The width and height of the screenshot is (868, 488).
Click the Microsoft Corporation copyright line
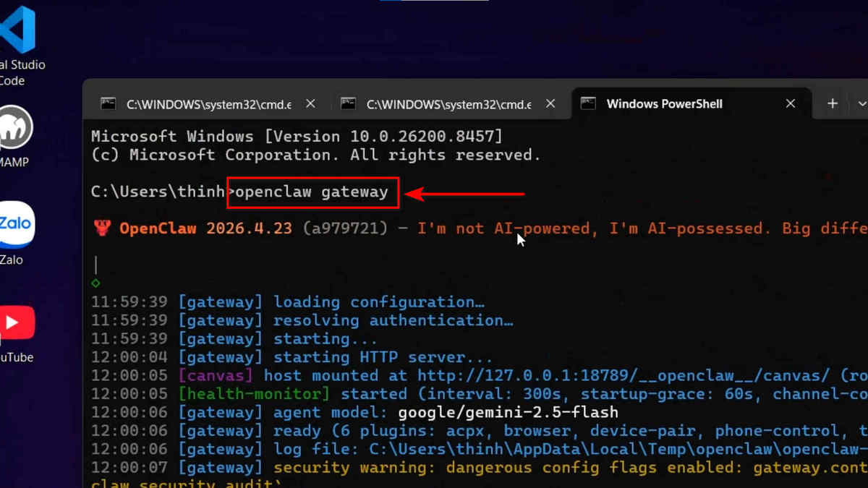(316, 155)
